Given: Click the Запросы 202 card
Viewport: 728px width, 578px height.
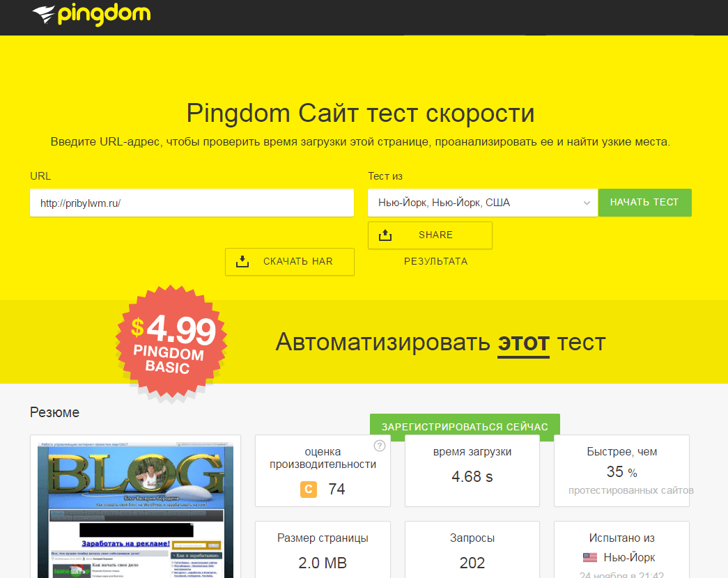Looking at the screenshot, I should [x=472, y=549].
